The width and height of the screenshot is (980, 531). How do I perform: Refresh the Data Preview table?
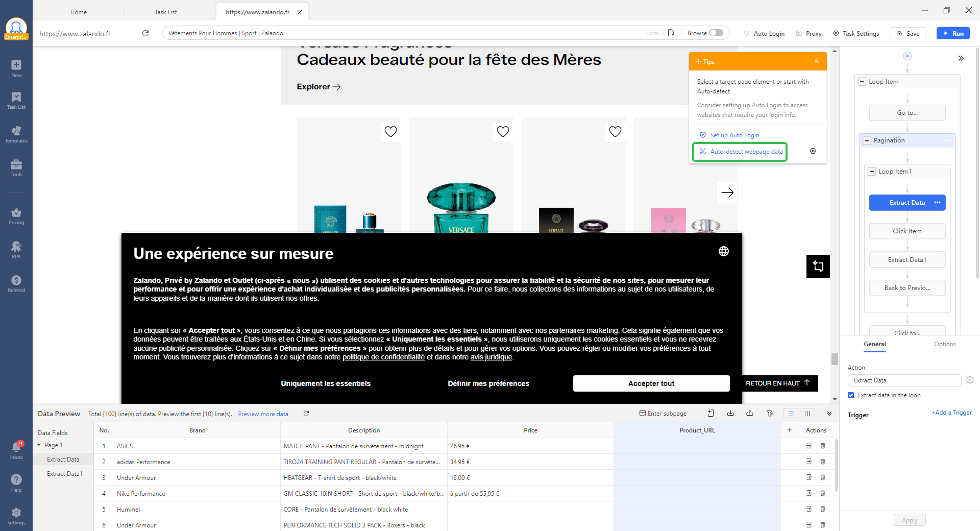(306, 414)
